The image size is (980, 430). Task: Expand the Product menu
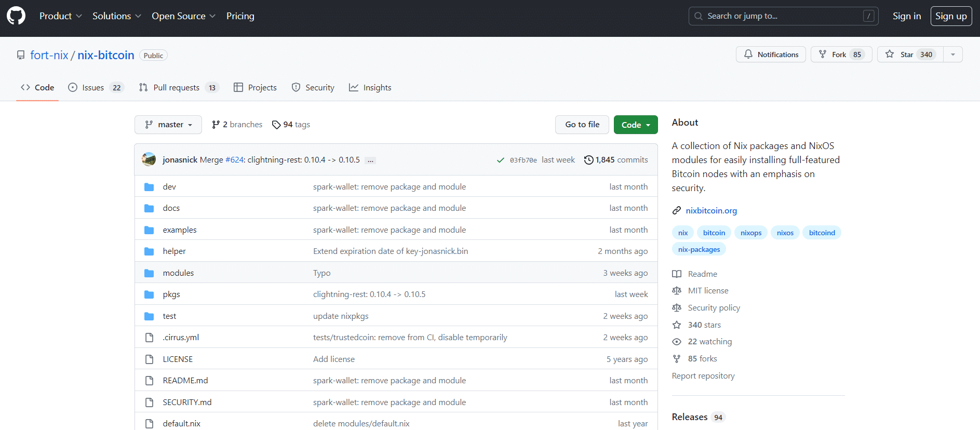coord(61,16)
